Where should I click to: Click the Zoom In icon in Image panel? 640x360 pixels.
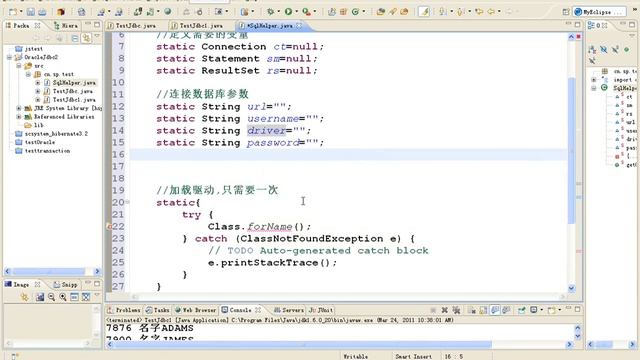pos(63,297)
